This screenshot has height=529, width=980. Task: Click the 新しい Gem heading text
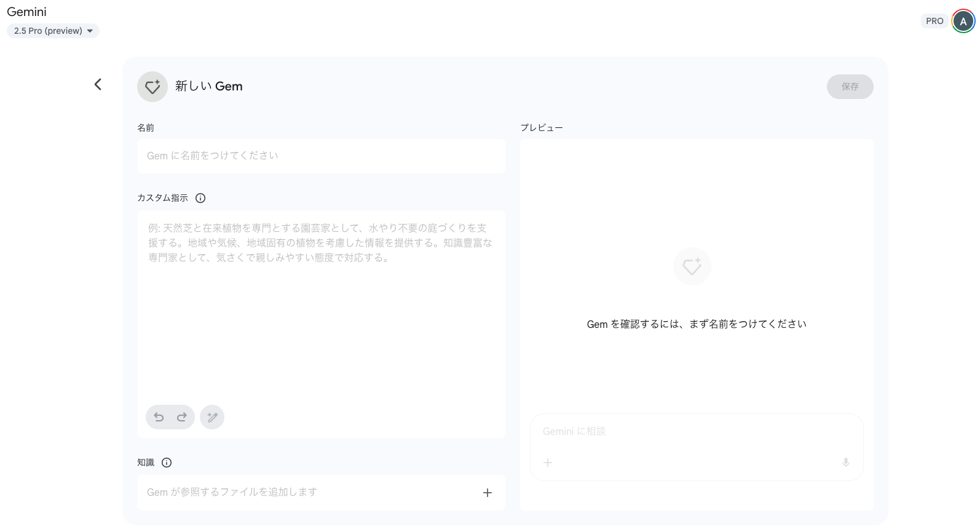tap(209, 87)
